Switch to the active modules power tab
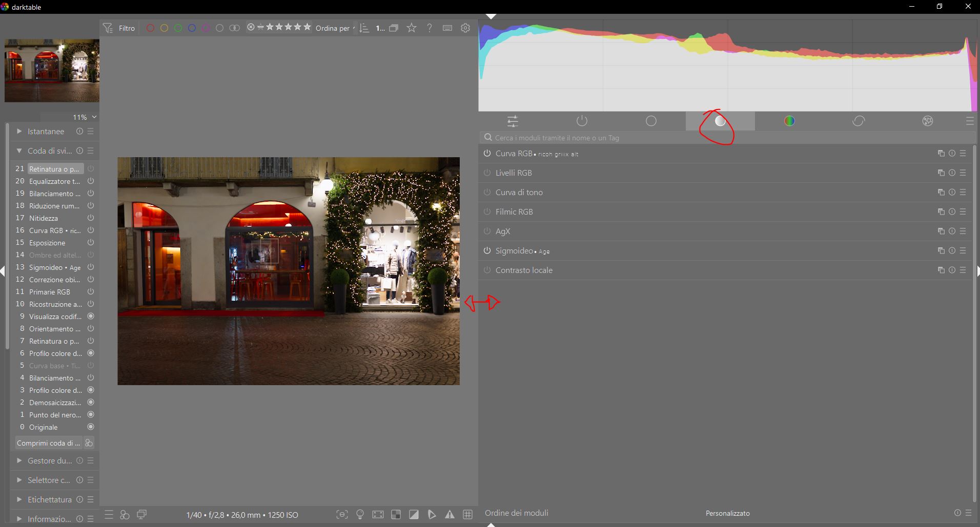Viewport: 980px width, 527px height. click(582, 121)
